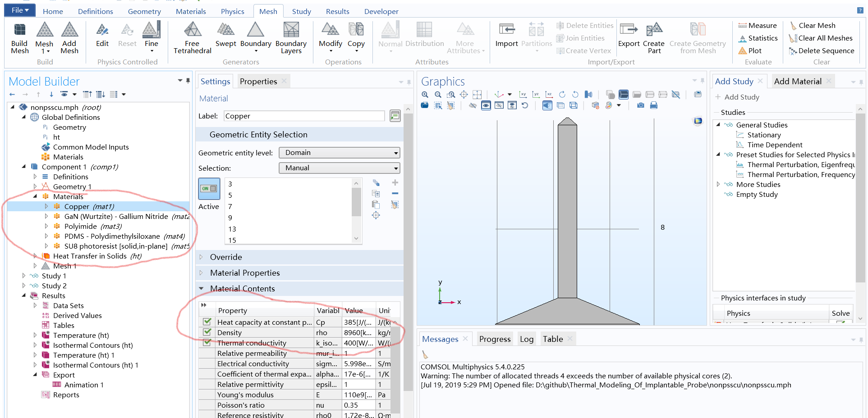Click the Clear Mesh button
868x418 pixels.
[x=812, y=26]
